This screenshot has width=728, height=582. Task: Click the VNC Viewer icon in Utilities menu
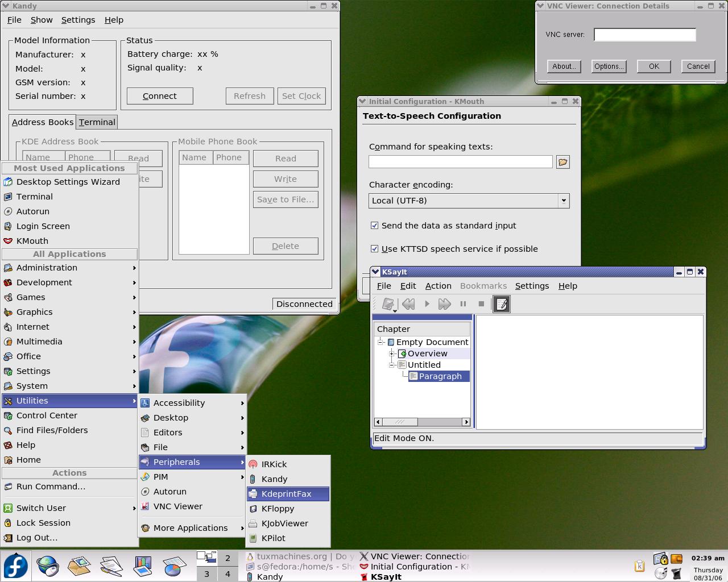[x=145, y=506]
